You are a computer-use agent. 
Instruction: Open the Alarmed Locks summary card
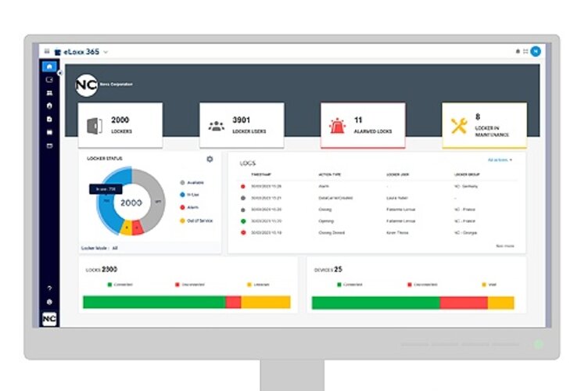pyautogui.click(x=363, y=125)
